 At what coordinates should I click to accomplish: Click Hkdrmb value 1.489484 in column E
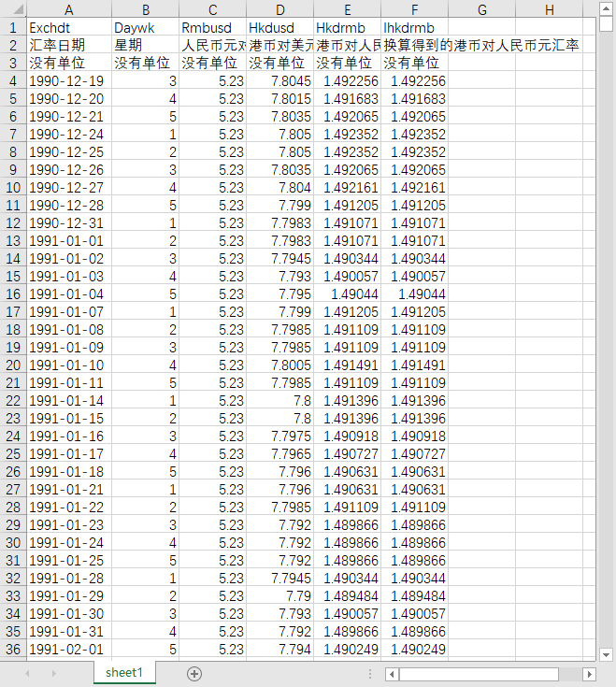[x=347, y=596]
